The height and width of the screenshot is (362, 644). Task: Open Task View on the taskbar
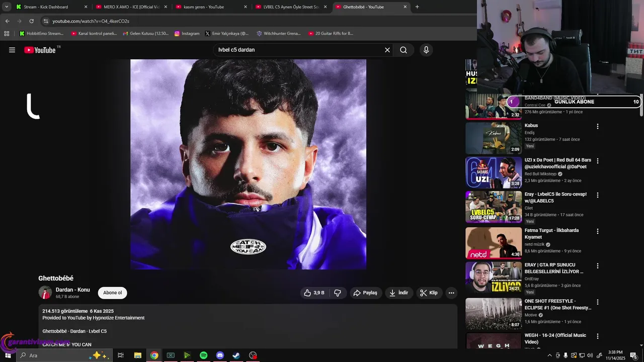click(121, 355)
